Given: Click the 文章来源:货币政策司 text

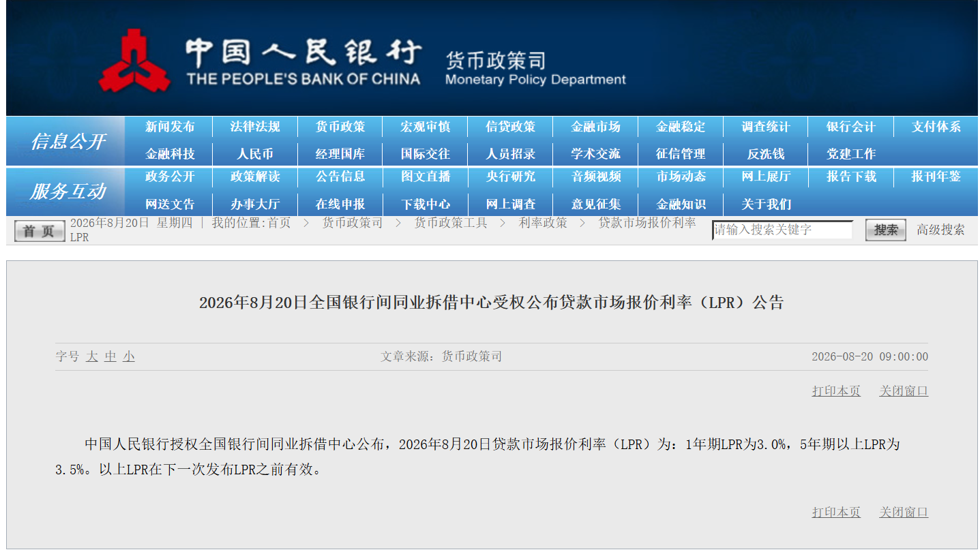Looking at the screenshot, I should tap(441, 356).
